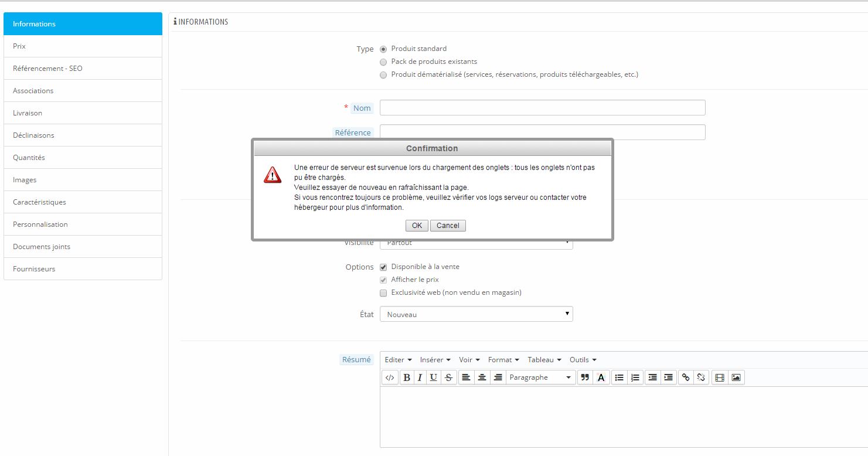Image resolution: width=868 pixels, height=456 pixels.
Task: Click into the Nom input field
Action: click(x=542, y=108)
